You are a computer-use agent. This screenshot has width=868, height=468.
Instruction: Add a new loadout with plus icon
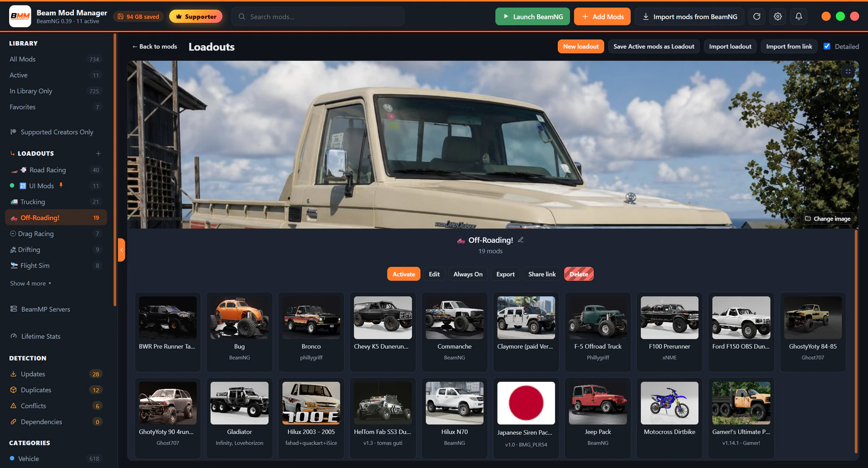coord(98,153)
